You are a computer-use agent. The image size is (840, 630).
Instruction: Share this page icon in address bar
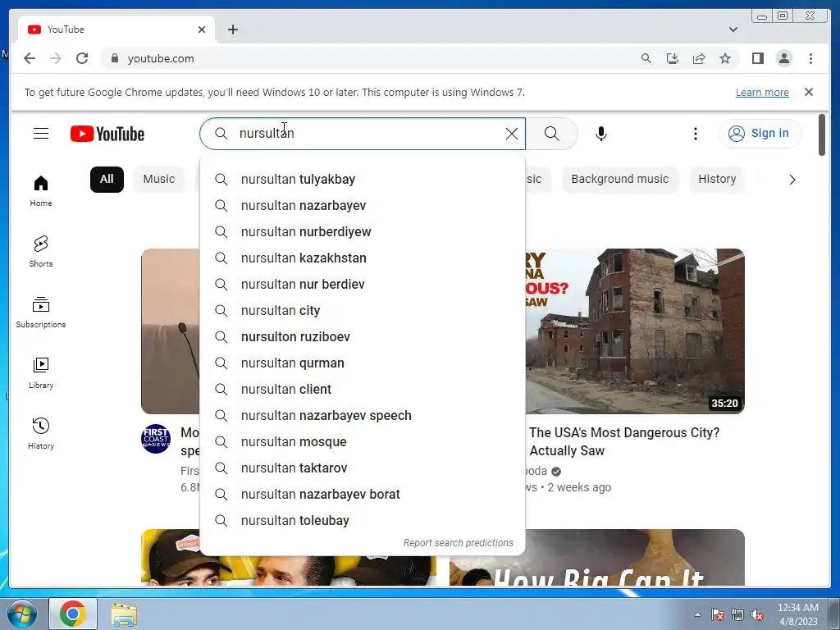699,58
